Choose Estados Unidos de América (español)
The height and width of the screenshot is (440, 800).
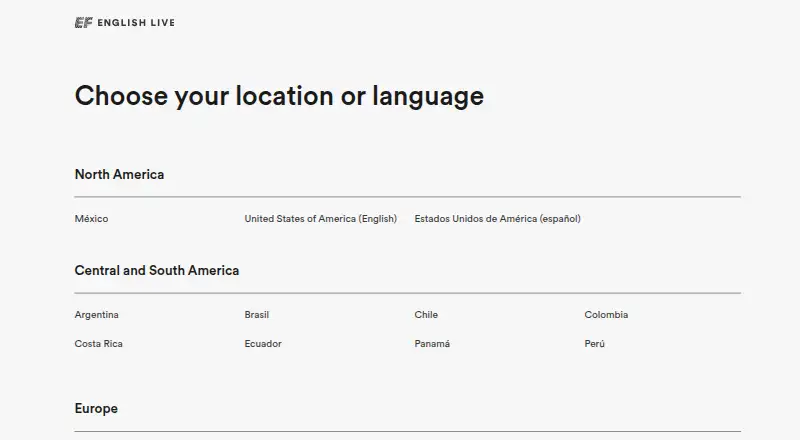497,218
